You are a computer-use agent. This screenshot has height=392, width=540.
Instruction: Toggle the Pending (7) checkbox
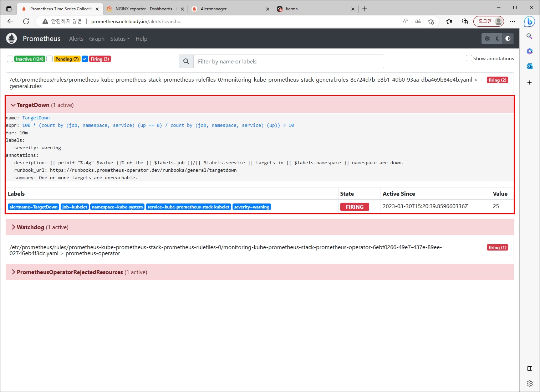click(x=50, y=59)
